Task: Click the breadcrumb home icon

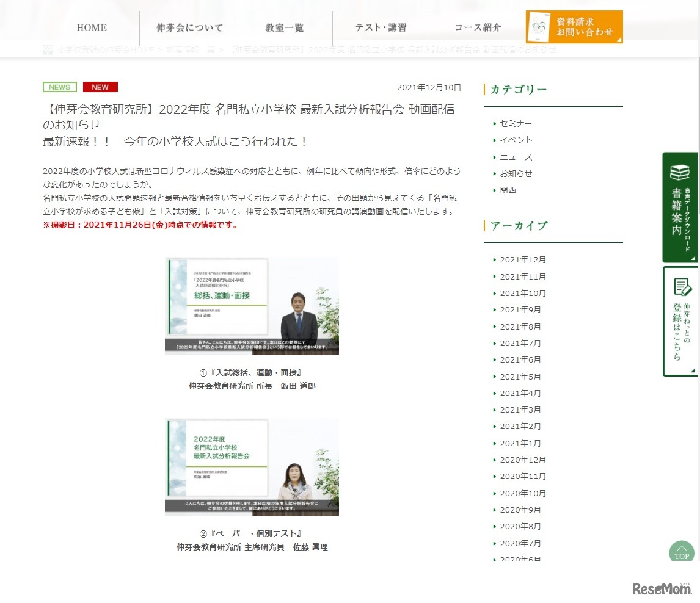Action: [48, 50]
